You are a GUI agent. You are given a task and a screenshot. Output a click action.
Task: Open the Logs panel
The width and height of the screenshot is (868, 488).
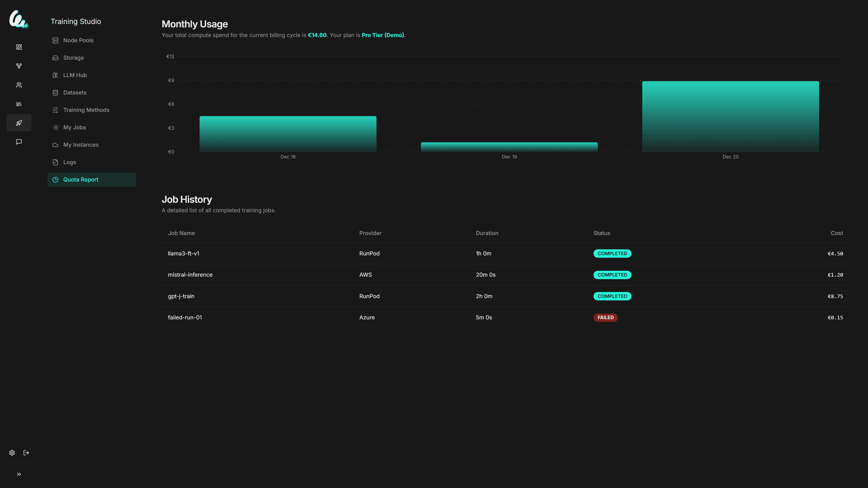tap(69, 162)
